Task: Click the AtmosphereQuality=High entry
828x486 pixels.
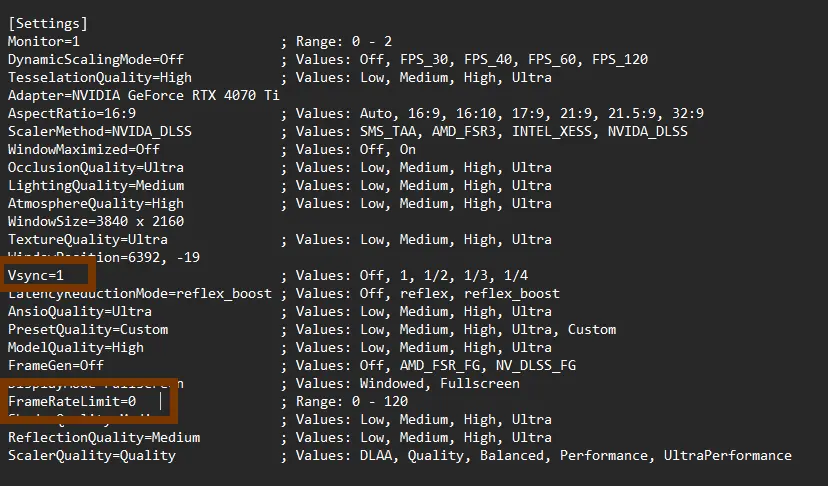Action: 96,203
